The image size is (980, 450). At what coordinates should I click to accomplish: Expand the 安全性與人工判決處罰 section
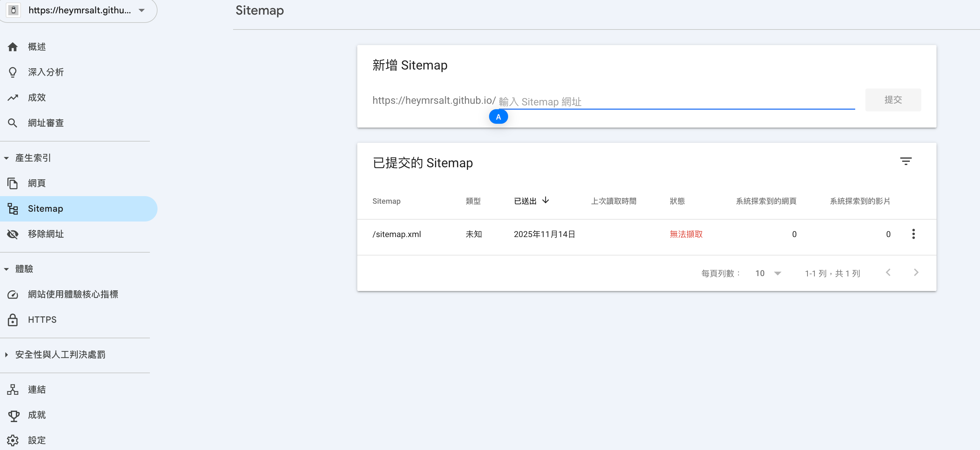(x=6, y=354)
